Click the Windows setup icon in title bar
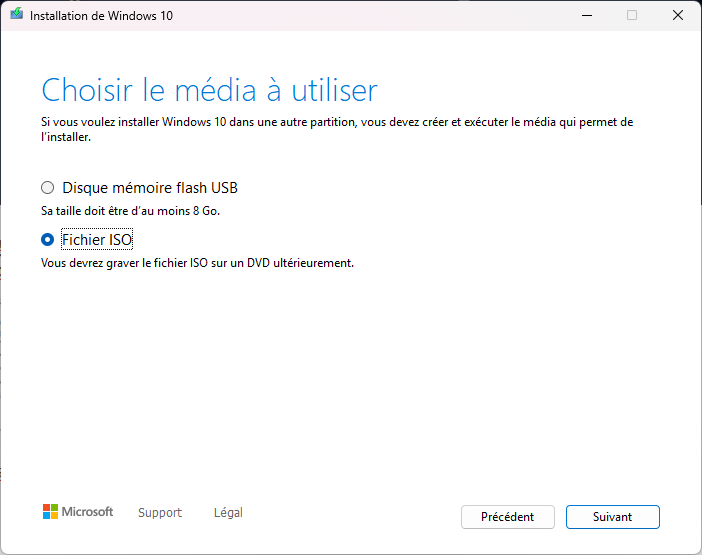Screen dimensions: 702x555 point(17,15)
